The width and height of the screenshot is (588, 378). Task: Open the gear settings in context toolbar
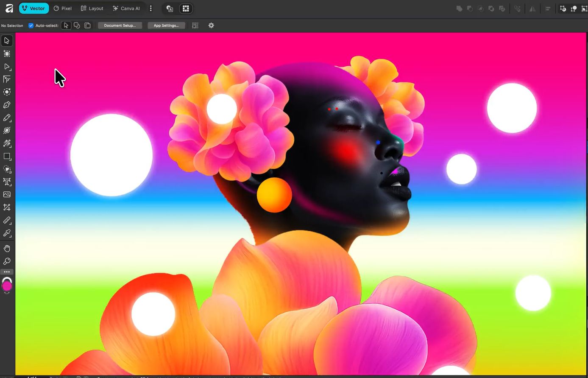pyautogui.click(x=211, y=25)
